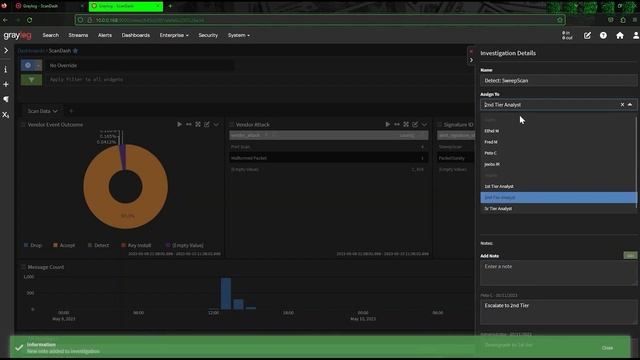Select Pete C as assignee
The image size is (640, 360).
click(x=558, y=153)
